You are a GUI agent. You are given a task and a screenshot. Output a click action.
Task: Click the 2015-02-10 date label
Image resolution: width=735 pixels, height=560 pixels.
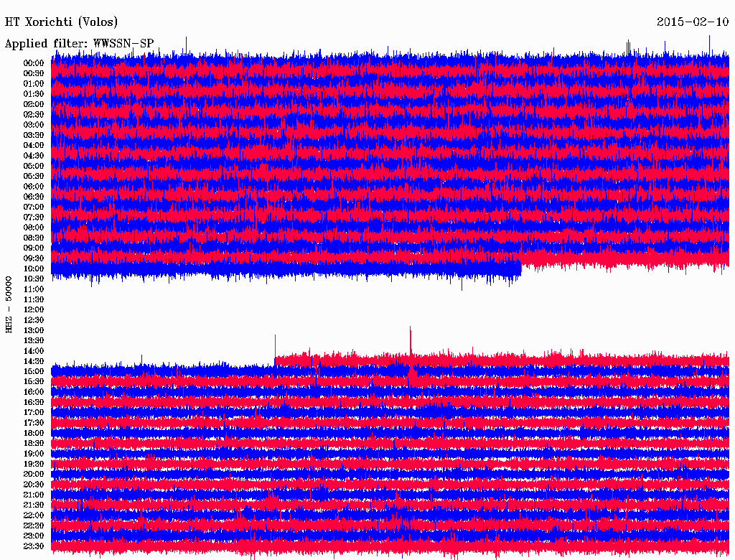coord(693,22)
